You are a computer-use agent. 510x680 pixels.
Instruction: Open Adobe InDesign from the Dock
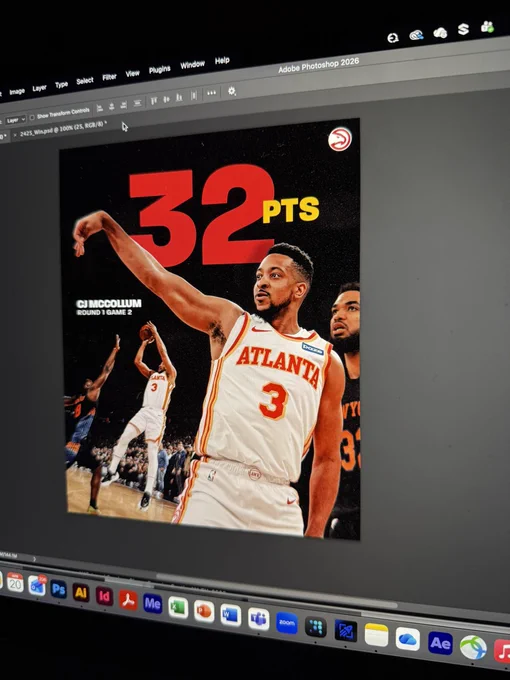click(x=104, y=596)
